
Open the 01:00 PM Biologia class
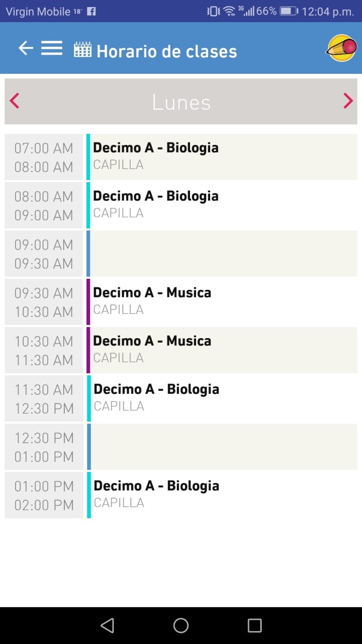click(x=221, y=495)
